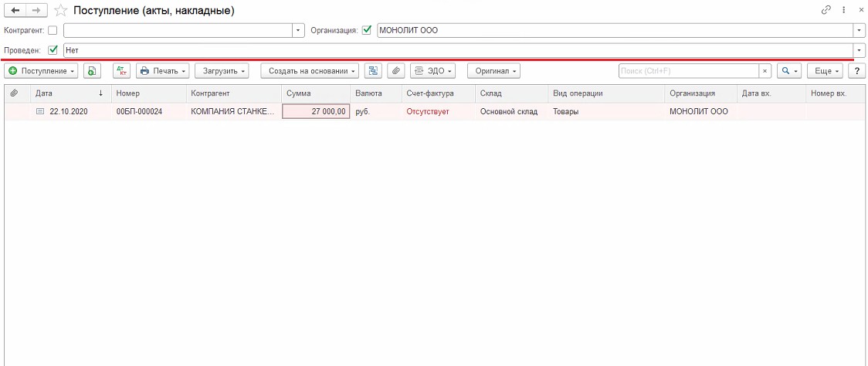
Task: Show document postings via Дт/Кт icon
Action: tap(122, 71)
